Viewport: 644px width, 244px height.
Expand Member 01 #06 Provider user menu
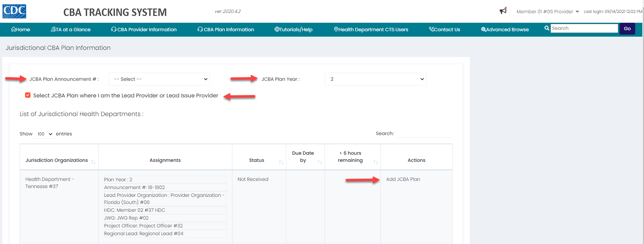(x=547, y=12)
